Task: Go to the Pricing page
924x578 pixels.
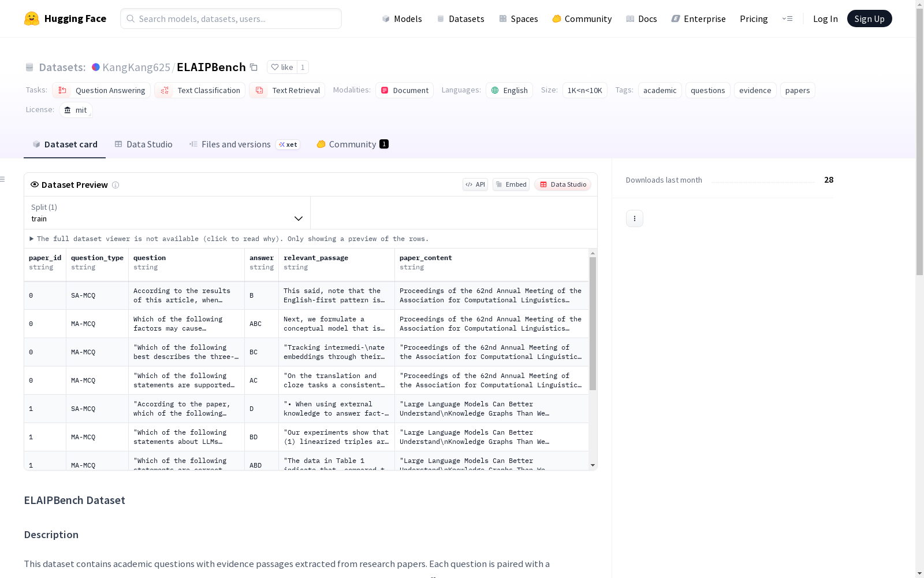Action: pyautogui.click(x=754, y=18)
